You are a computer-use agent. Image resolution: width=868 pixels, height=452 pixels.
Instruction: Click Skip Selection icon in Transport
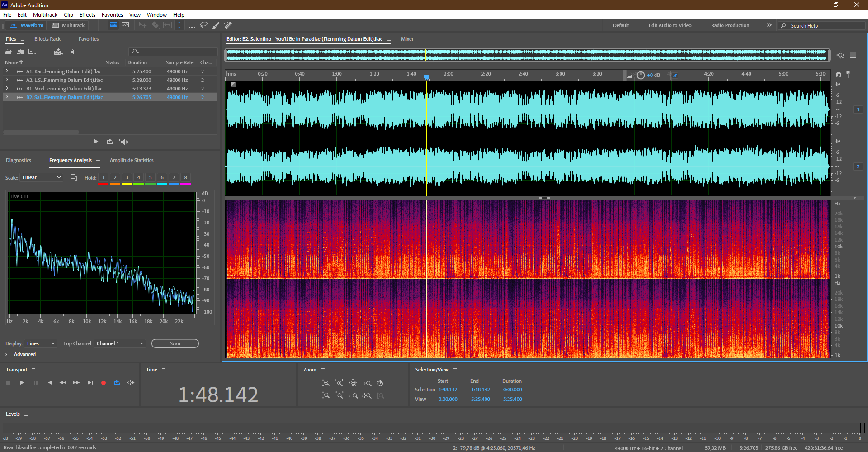tap(131, 383)
